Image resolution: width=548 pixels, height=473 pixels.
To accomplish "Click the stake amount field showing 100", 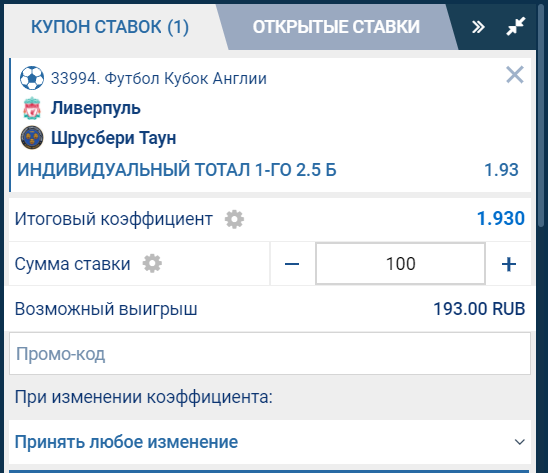I will 401,264.
